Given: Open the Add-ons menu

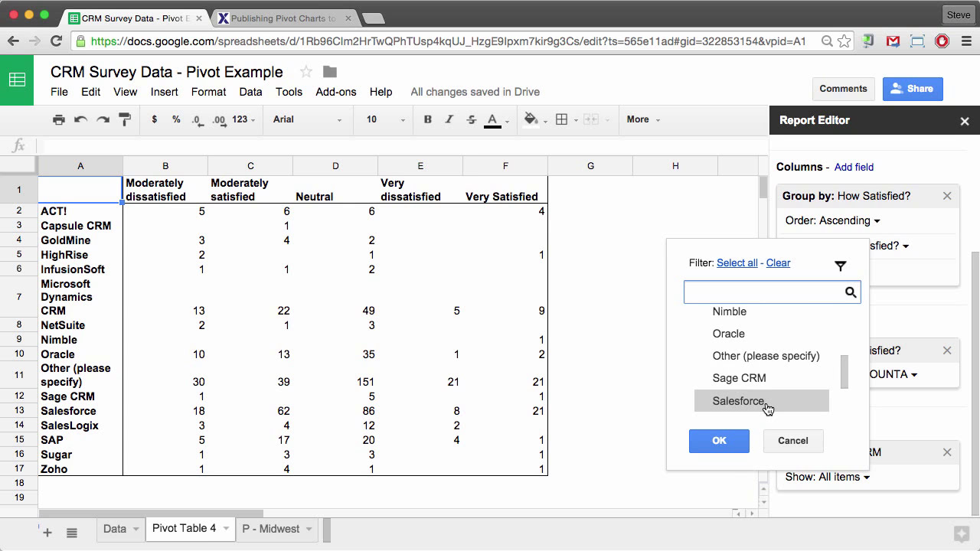Looking at the screenshot, I should tap(336, 92).
